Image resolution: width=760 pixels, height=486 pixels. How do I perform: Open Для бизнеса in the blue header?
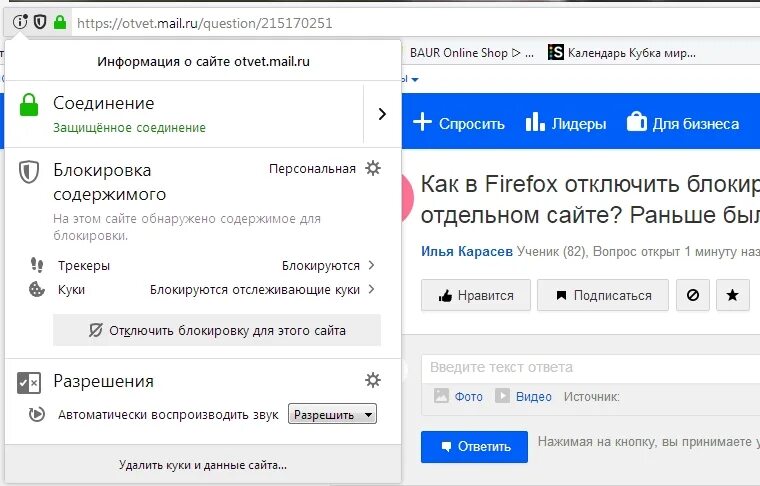pyautogui.click(x=696, y=124)
